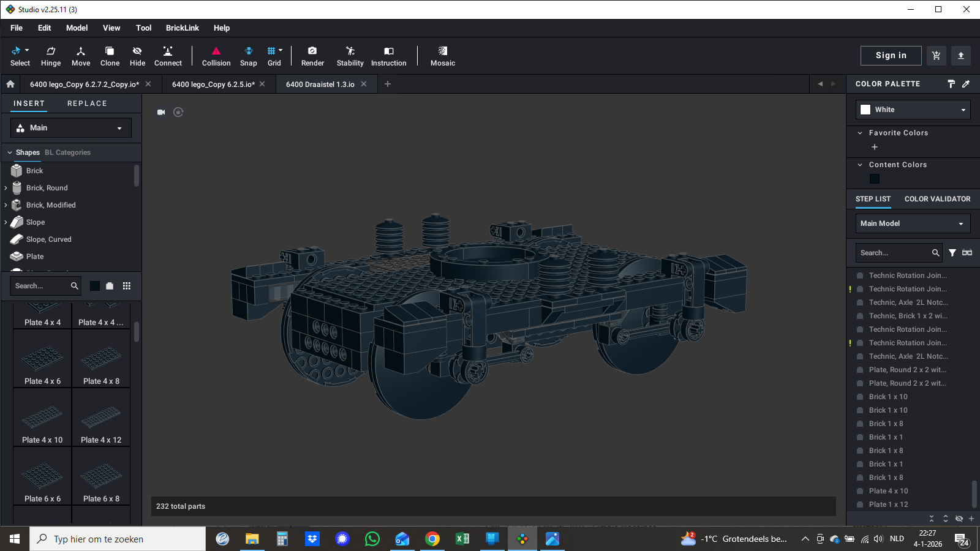Toggle Collision detection in the toolbar

[x=216, y=56]
